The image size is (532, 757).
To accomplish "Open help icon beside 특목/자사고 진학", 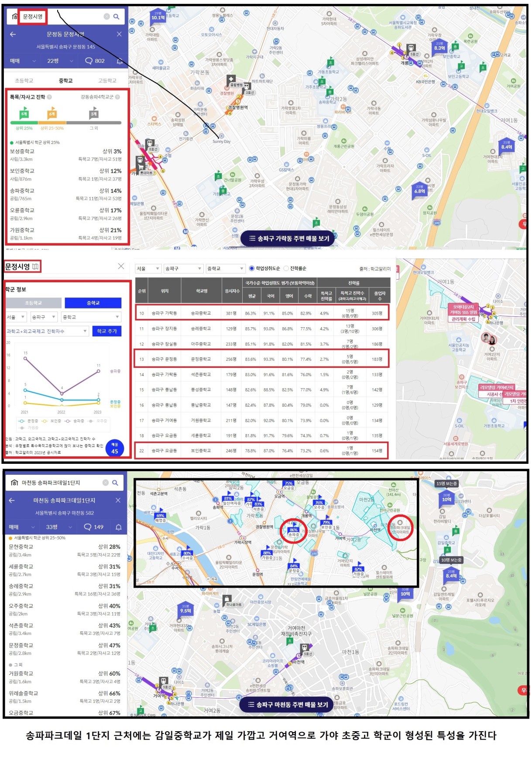I will [49, 97].
